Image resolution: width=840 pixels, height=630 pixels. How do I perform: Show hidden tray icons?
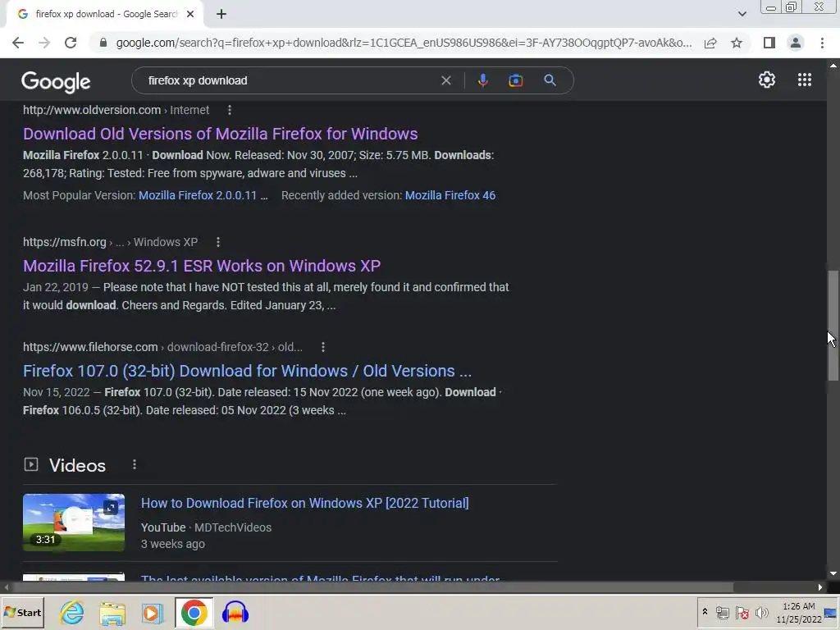(x=705, y=612)
